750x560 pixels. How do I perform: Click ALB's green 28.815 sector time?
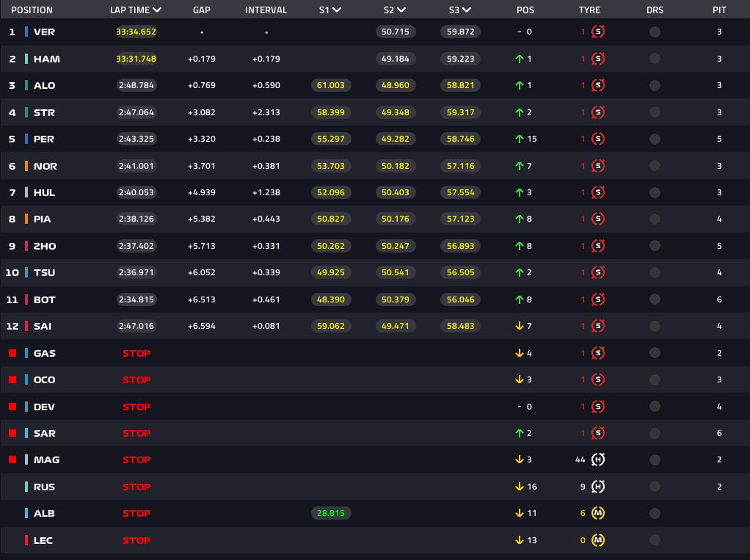pos(330,514)
